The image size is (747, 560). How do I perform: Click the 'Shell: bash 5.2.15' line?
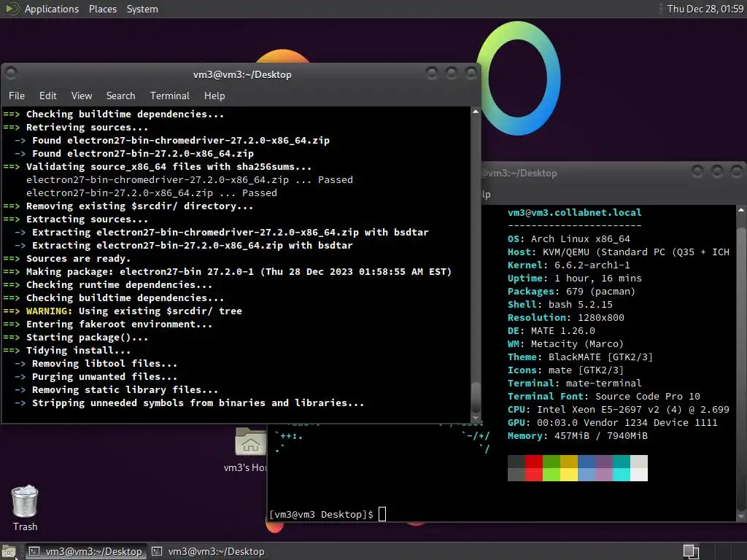coord(560,304)
